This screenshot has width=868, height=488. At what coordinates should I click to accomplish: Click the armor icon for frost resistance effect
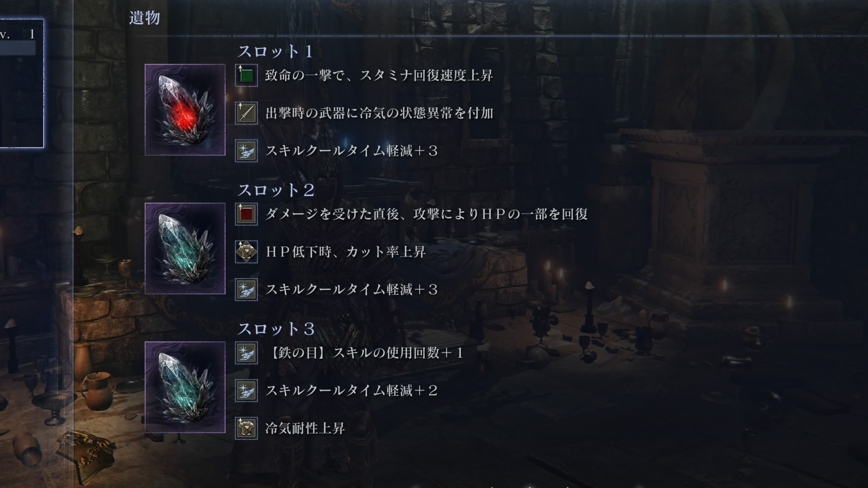point(246,428)
